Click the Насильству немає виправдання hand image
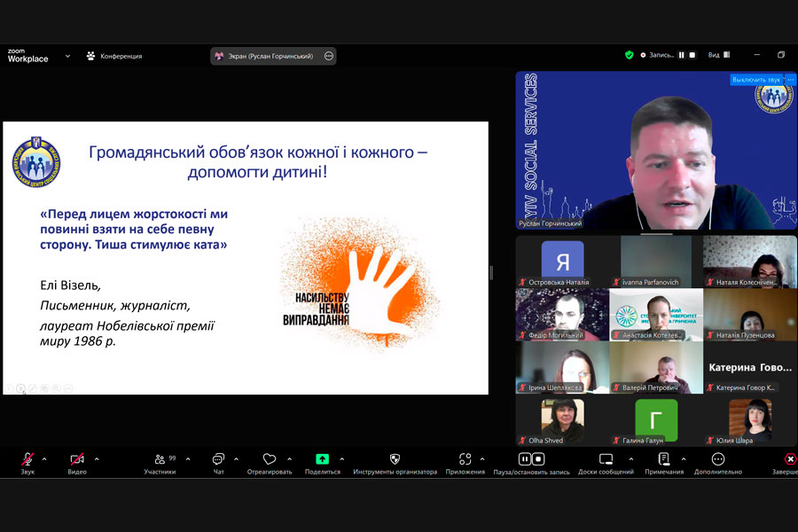The height and width of the screenshot is (532, 798). [360, 286]
